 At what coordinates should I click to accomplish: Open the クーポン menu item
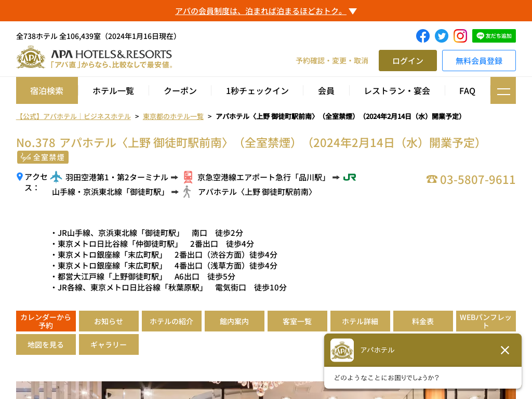click(x=180, y=91)
